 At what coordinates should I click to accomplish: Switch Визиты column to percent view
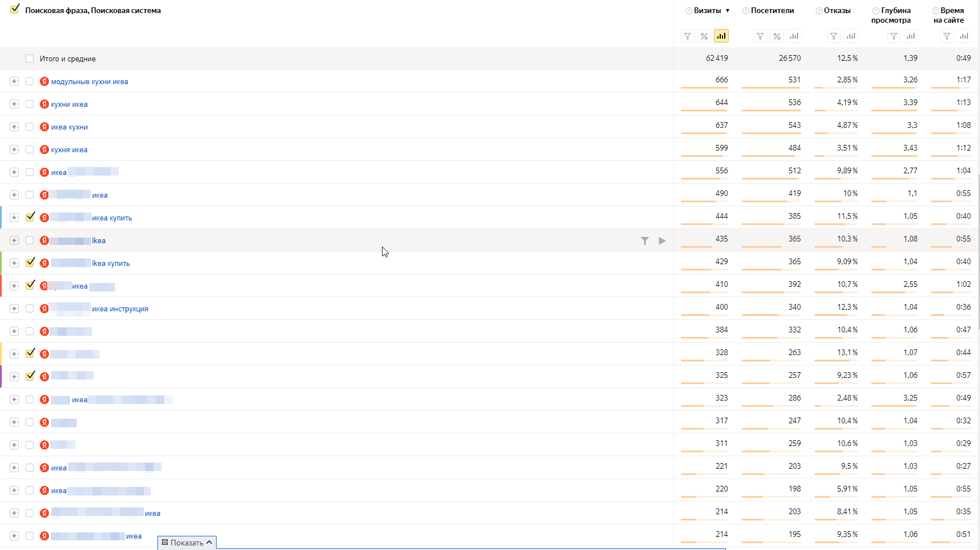pyautogui.click(x=704, y=36)
